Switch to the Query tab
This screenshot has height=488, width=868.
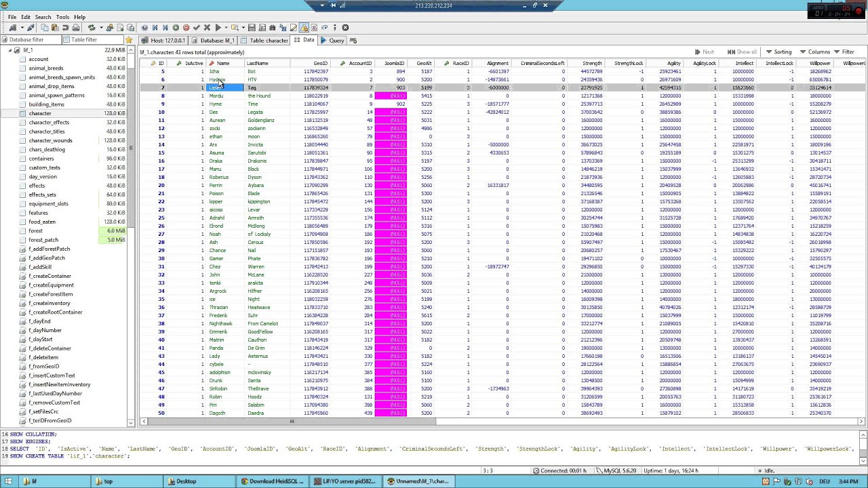(332, 41)
